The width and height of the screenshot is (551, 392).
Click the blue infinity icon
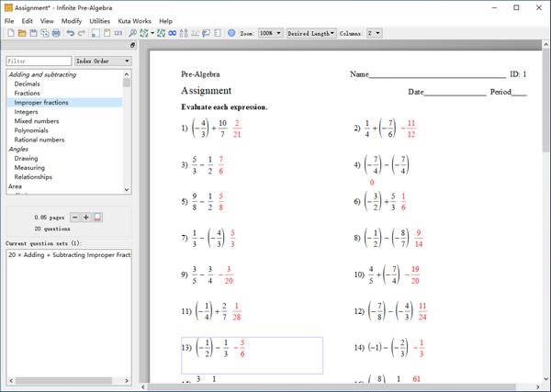coord(173,33)
